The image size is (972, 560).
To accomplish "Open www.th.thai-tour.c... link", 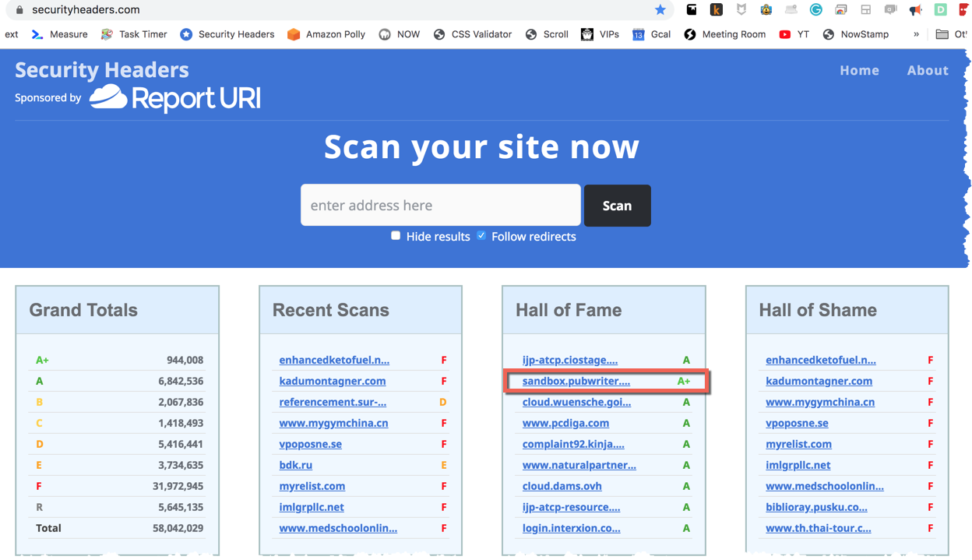I will [818, 528].
